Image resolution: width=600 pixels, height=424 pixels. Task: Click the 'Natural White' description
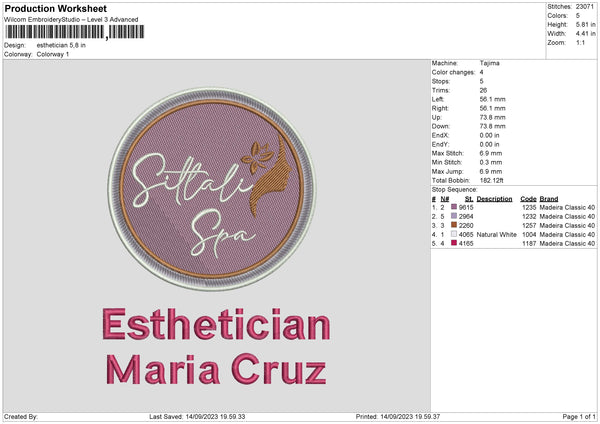point(497,235)
